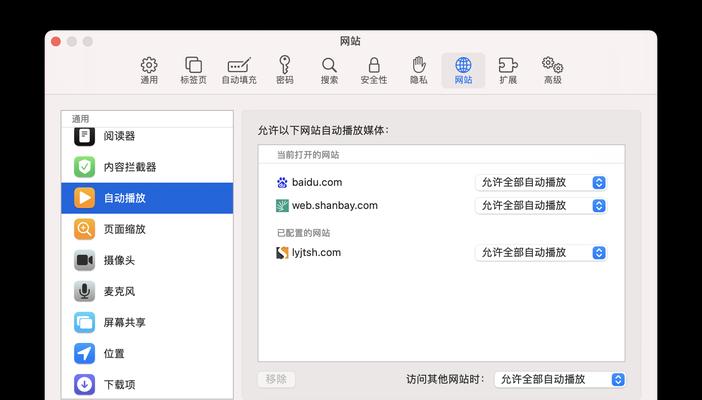702x400 pixels.
Task: Click the 已配置的网站 section header
Action: (x=304, y=233)
